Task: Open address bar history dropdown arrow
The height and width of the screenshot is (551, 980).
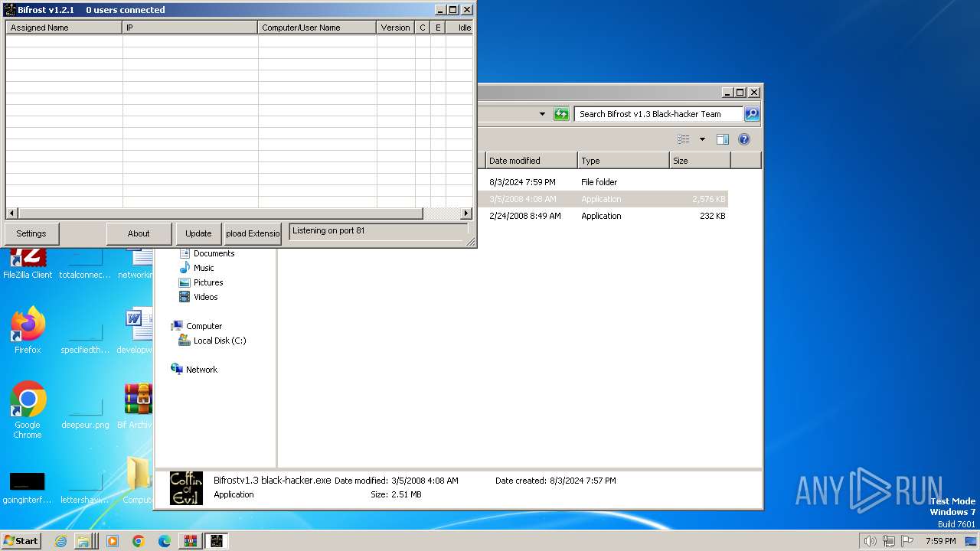Action: coord(542,114)
